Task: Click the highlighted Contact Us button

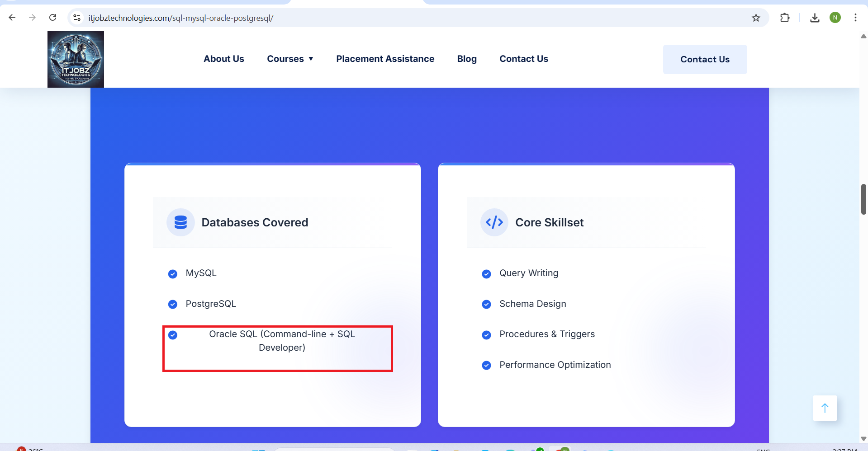Action: (704, 59)
